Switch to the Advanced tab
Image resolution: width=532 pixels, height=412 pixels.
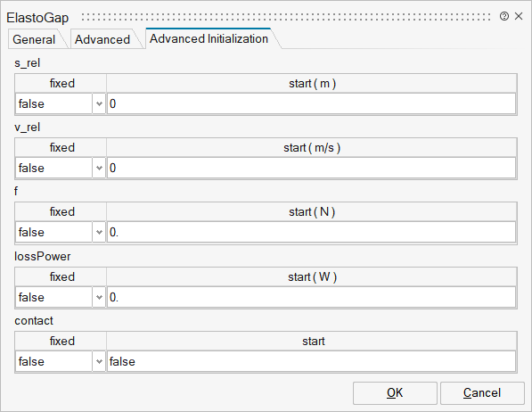pyautogui.click(x=102, y=39)
